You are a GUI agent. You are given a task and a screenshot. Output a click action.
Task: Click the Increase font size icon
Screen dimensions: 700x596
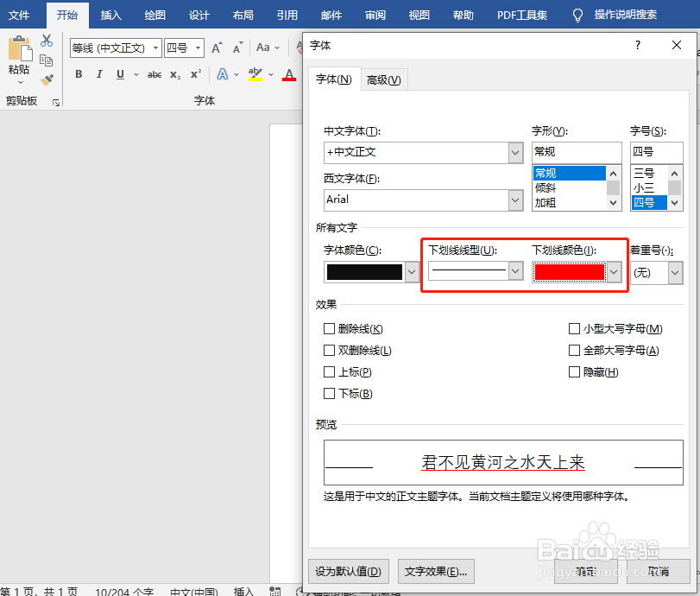217,48
